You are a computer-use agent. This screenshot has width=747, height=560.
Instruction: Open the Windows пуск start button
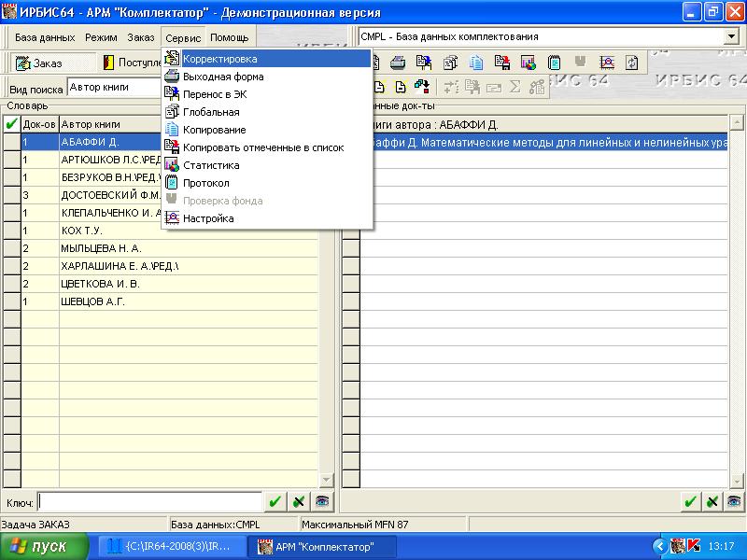click(x=44, y=546)
